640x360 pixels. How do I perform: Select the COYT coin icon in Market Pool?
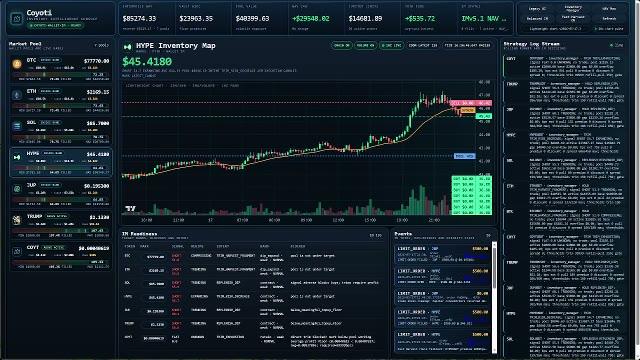pos(17,251)
